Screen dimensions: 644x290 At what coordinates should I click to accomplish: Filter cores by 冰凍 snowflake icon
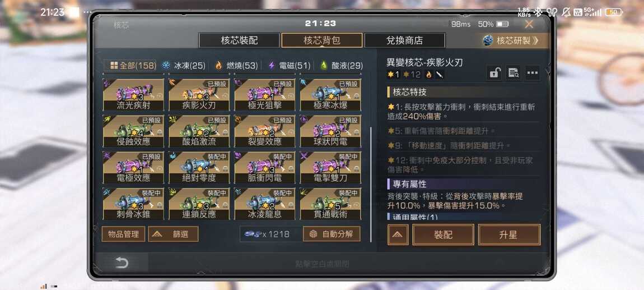click(x=166, y=66)
